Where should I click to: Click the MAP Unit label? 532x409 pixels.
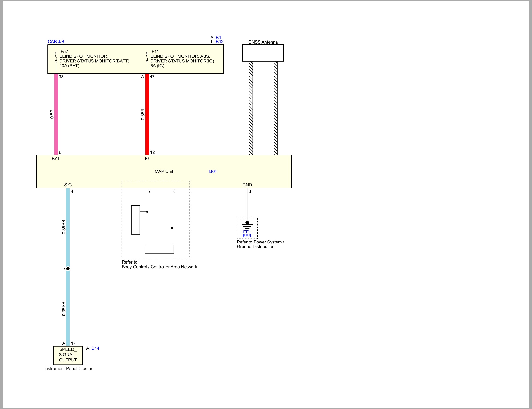(164, 171)
